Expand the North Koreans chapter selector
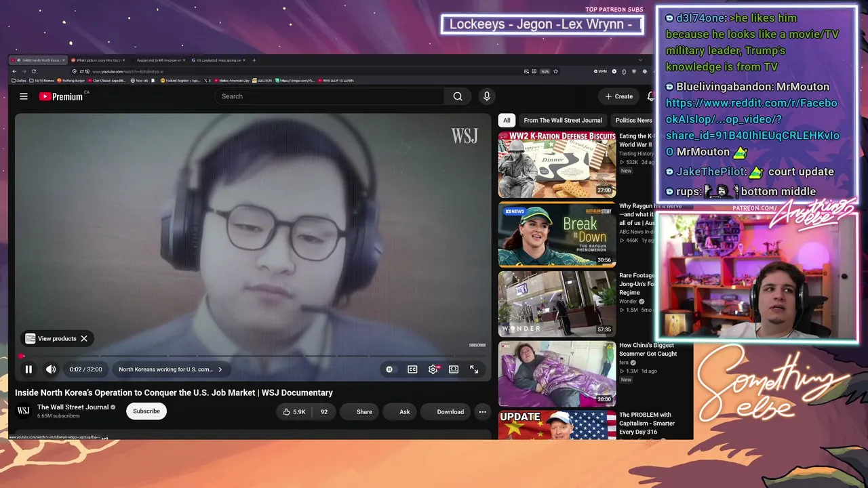 pyautogui.click(x=170, y=369)
